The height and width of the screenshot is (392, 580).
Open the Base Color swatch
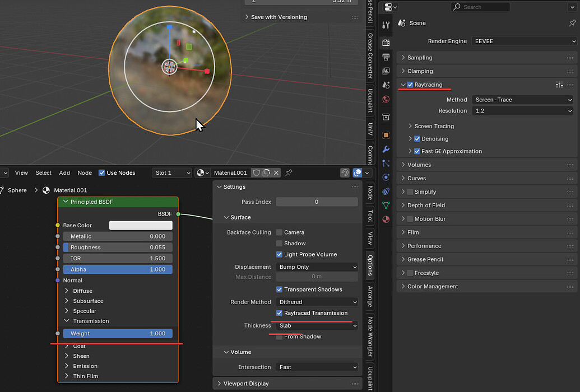point(141,225)
